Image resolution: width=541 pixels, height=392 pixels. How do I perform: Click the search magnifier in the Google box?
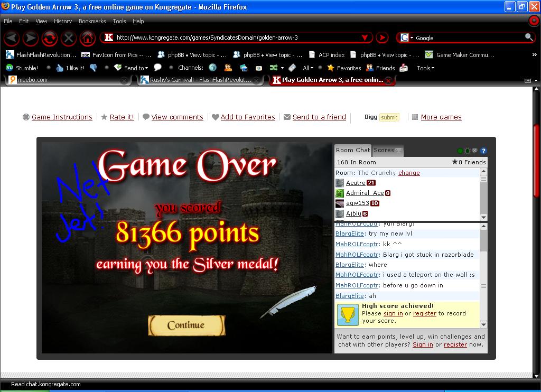coord(528,38)
